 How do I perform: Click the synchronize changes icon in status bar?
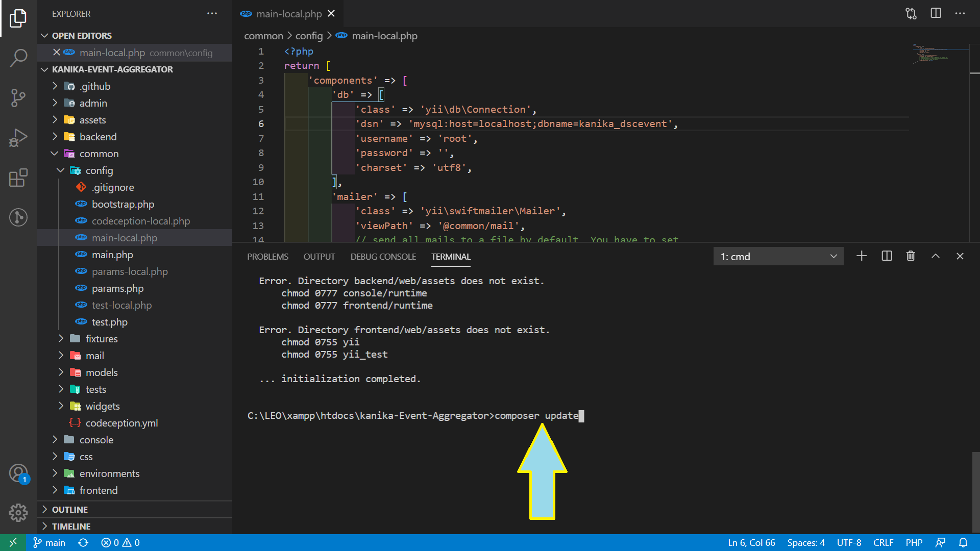click(x=83, y=543)
